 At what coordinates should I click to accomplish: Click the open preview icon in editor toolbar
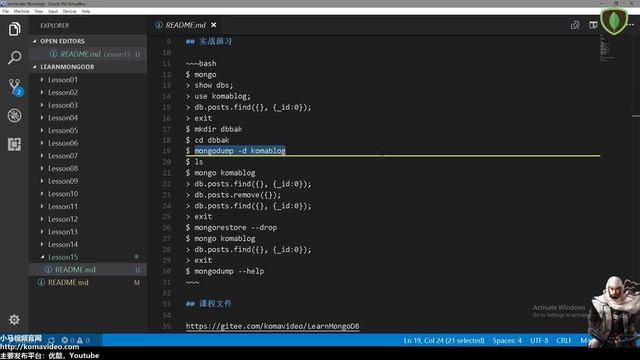pos(575,25)
